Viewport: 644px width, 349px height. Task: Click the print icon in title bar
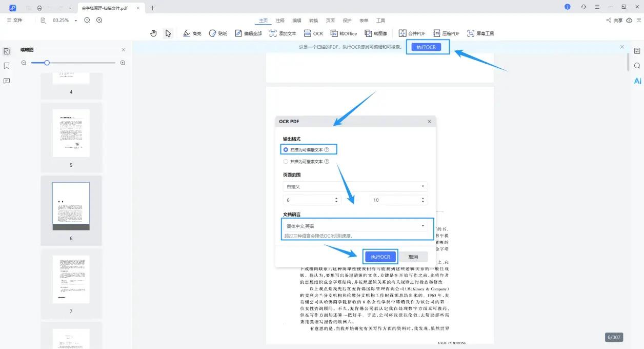pos(39,8)
